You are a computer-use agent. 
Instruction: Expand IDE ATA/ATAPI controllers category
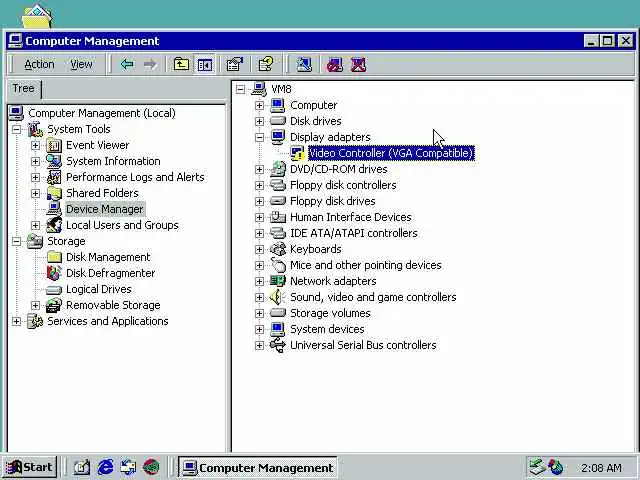[x=259, y=233]
